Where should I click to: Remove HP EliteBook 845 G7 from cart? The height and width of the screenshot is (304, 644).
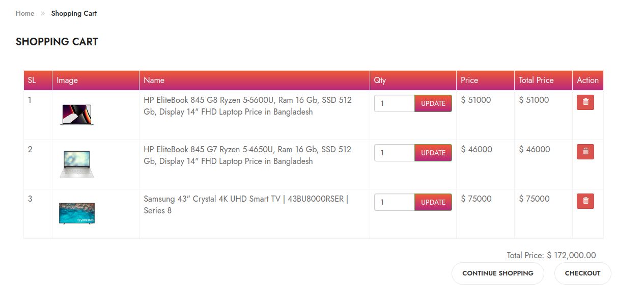pyautogui.click(x=585, y=152)
